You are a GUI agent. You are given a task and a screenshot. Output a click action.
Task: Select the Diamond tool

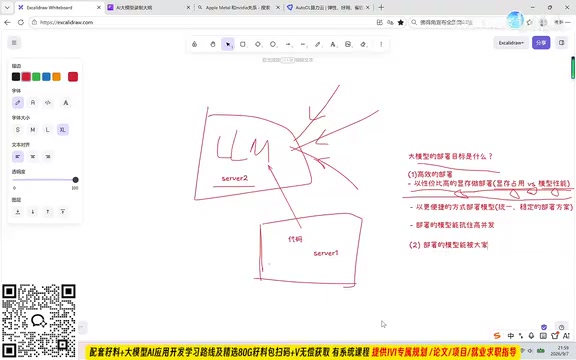[258, 44]
